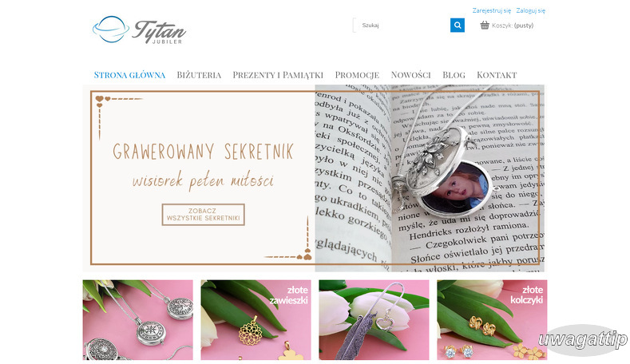
Task: Click the blue search magnifier icon
Action: pos(458,26)
